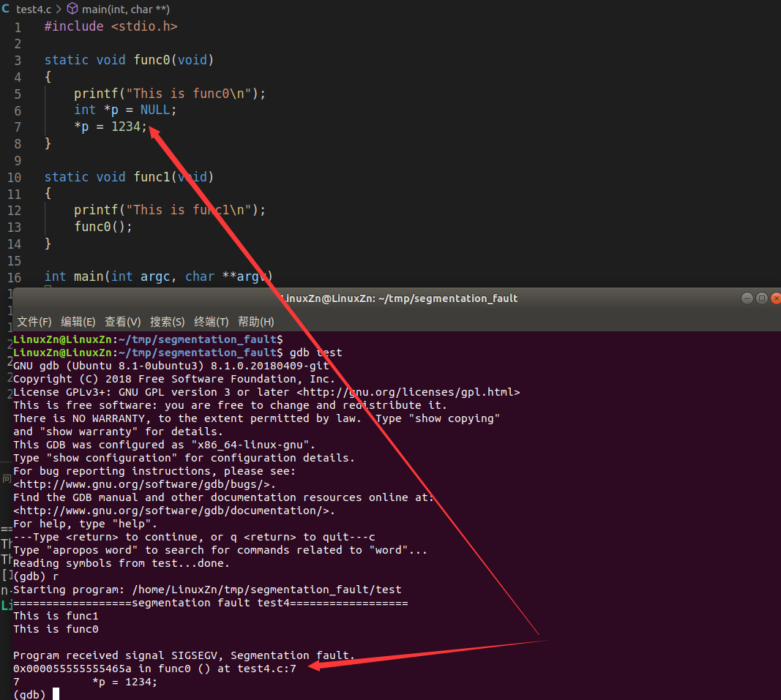Image resolution: width=781 pixels, height=700 pixels.
Task: Click line number 7 in editor gutter
Action: pos(18,127)
